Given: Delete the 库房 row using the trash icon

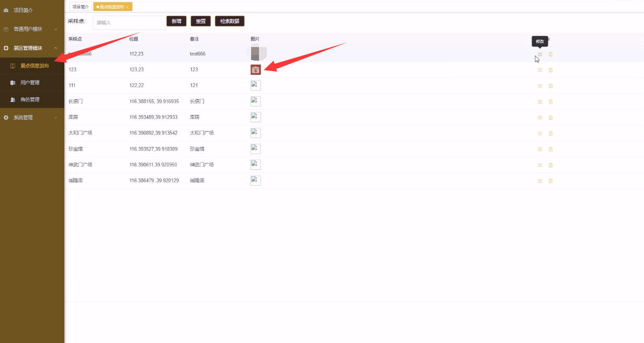Looking at the screenshot, I should coord(550,117).
